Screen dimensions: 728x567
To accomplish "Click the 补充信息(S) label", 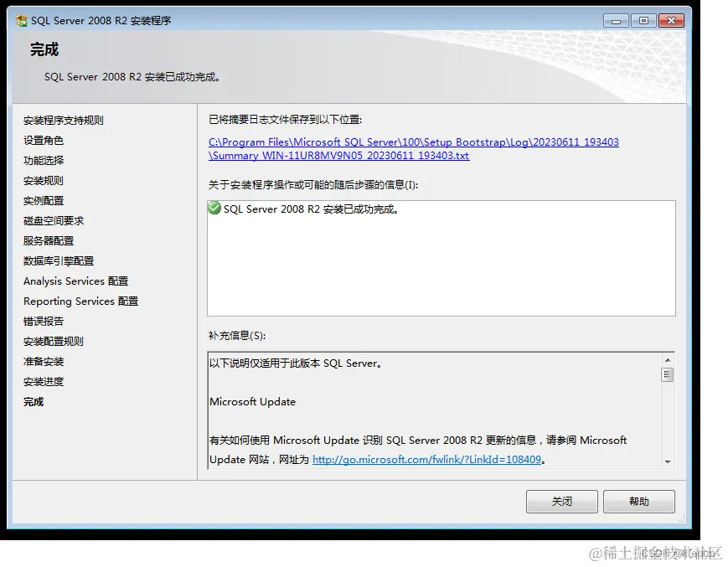I will [237, 336].
